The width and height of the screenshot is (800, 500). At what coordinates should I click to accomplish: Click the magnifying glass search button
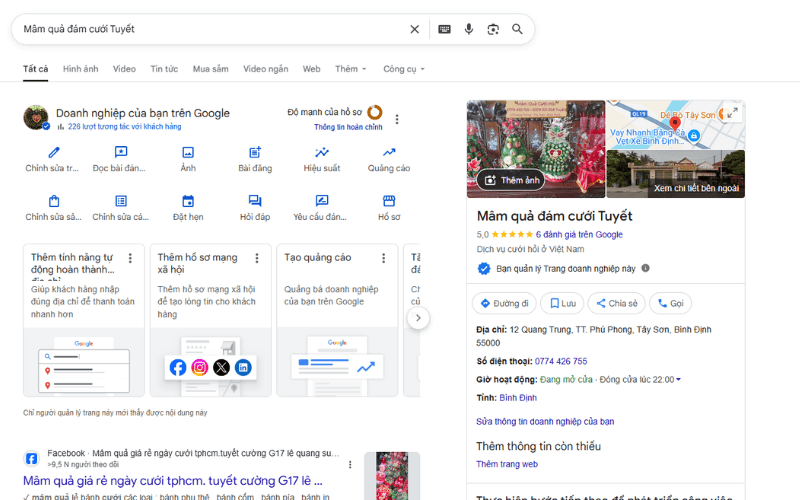517,29
